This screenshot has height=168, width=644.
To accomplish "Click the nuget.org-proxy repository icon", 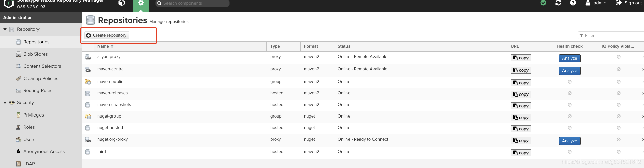I will pos(88,140).
